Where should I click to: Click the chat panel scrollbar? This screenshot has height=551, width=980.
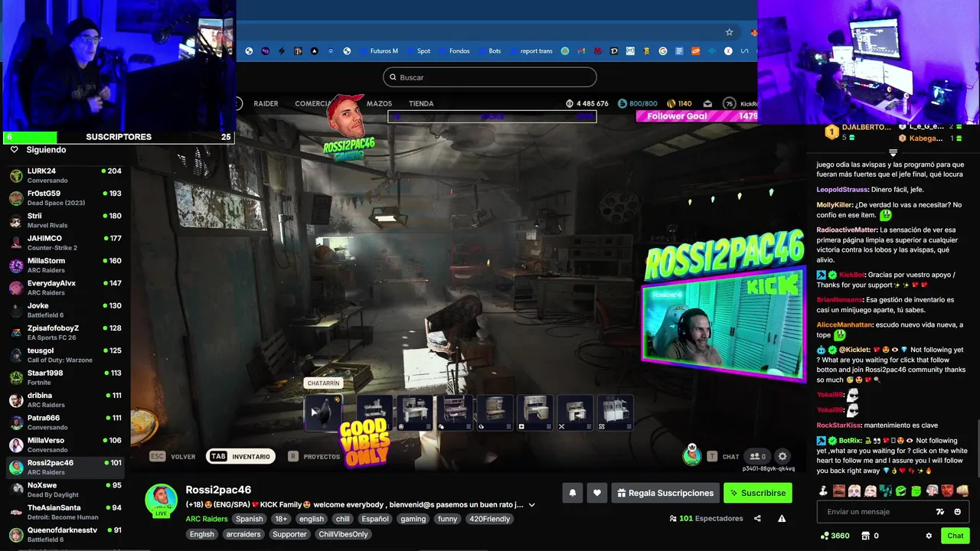coord(977,448)
